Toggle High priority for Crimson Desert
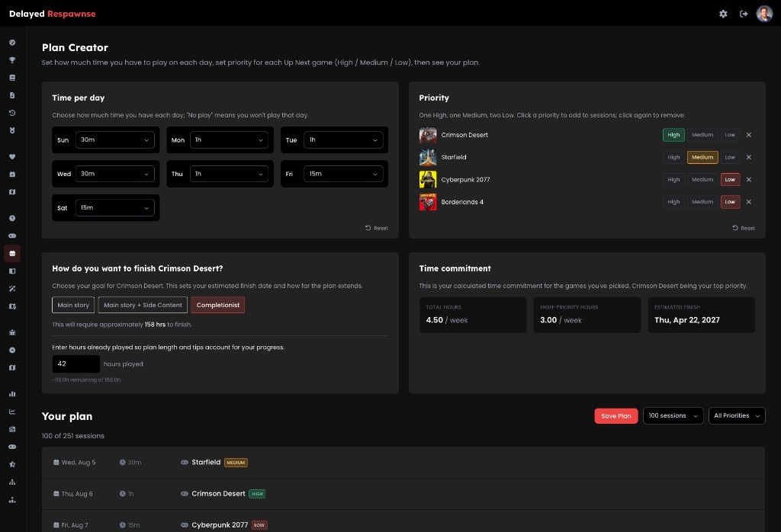Viewport: 781px width, 532px height. click(x=673, y=135)
